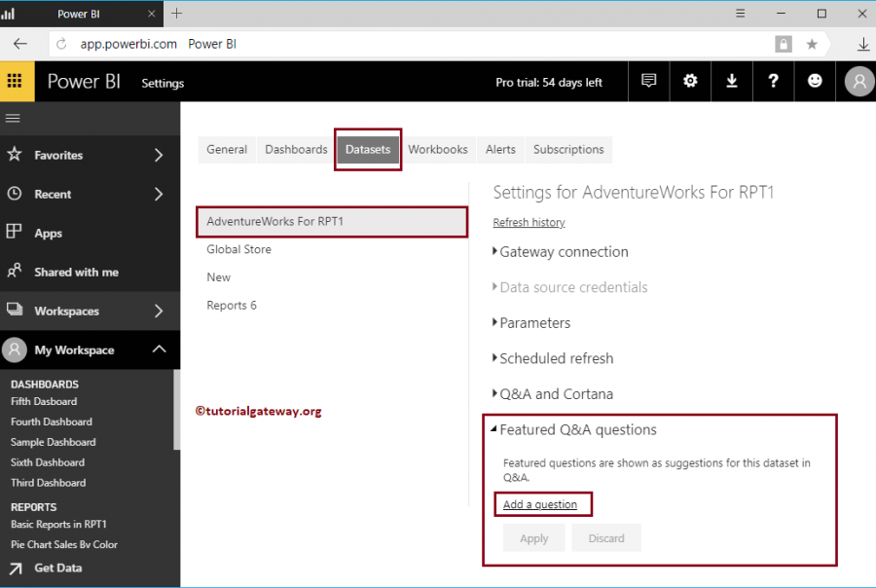
Task: Click the Add a question link
Action: click(x=541, y=504)
